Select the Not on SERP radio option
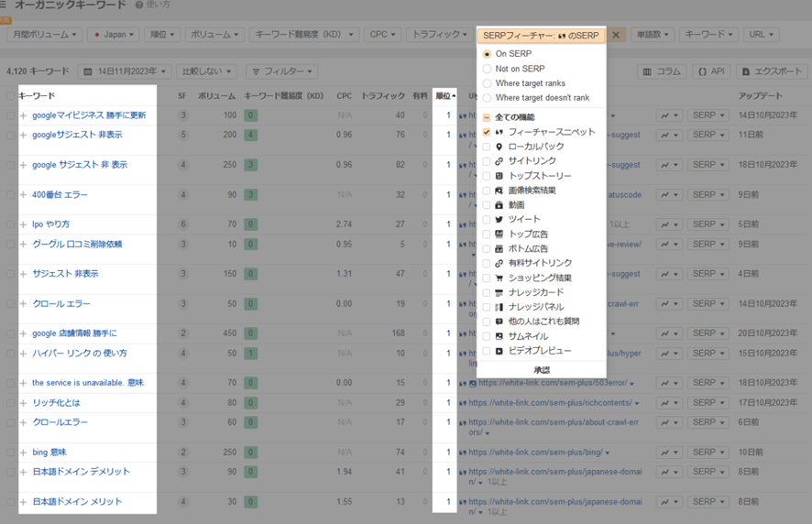 [x=487, y=69]
